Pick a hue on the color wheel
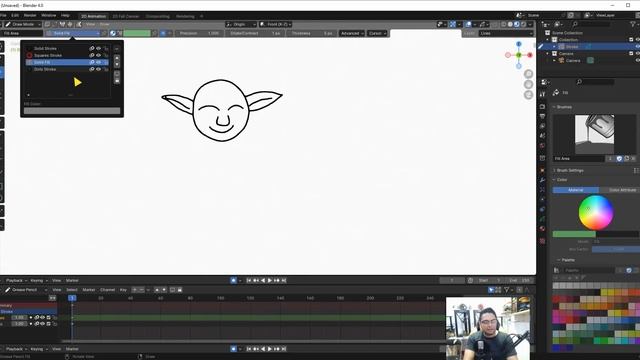Image resolution: width=640 pixels, height=360 pixels. pos(596,213)
